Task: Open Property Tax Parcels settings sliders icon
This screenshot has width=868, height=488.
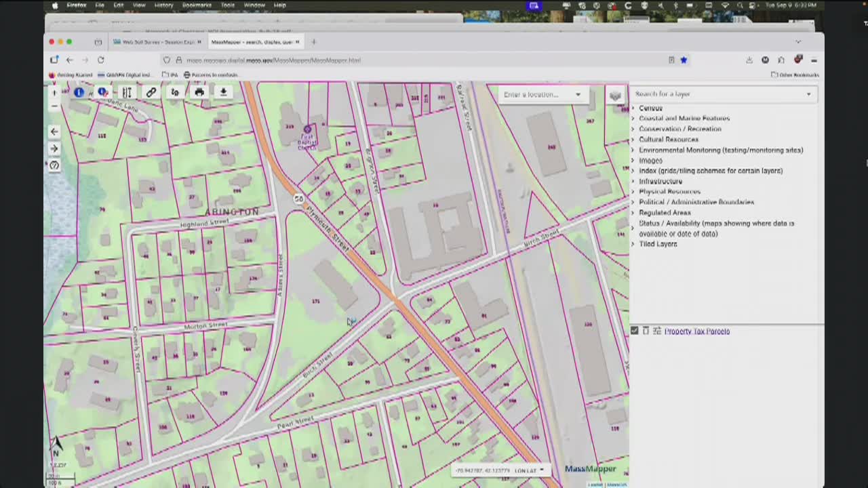Action: (x=656, y=331)
